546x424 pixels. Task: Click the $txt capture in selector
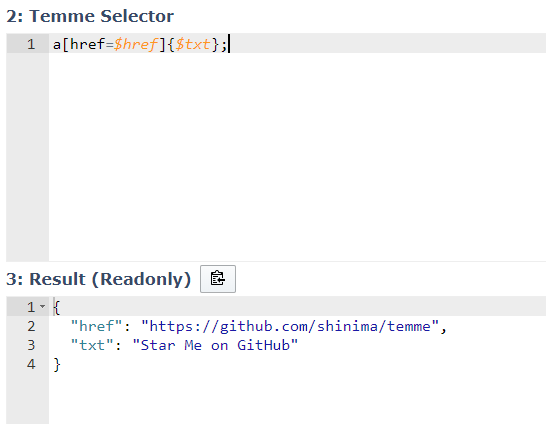[193, 44]
